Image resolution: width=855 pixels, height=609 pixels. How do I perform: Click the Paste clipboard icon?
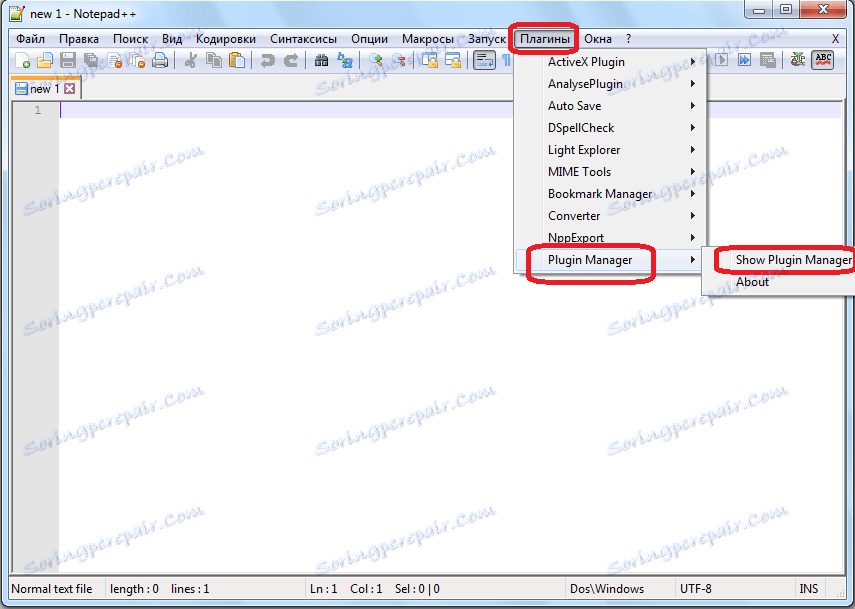(x=237, y=60)
